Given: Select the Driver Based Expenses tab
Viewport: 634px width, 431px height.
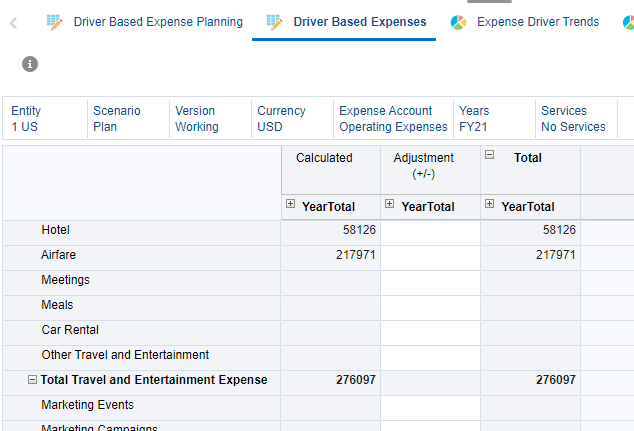Looking at the screenshot, I should click(x=360, y=22).
